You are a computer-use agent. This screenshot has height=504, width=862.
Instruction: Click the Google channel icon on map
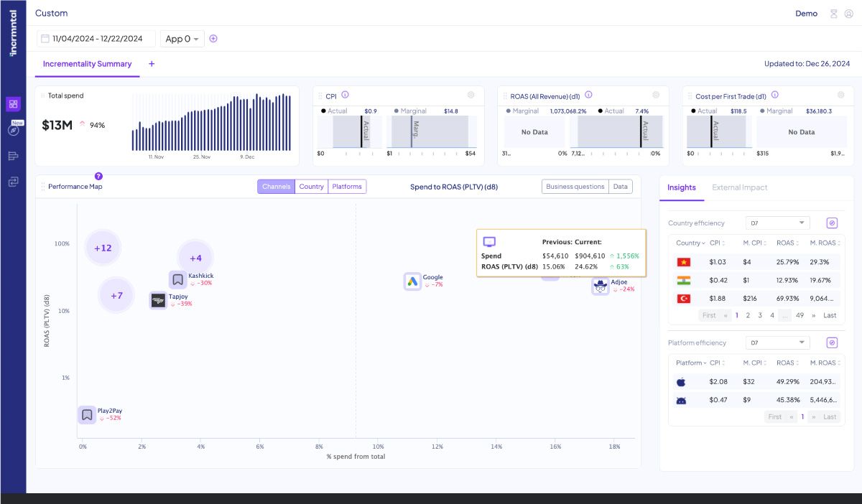click(412, 281)
